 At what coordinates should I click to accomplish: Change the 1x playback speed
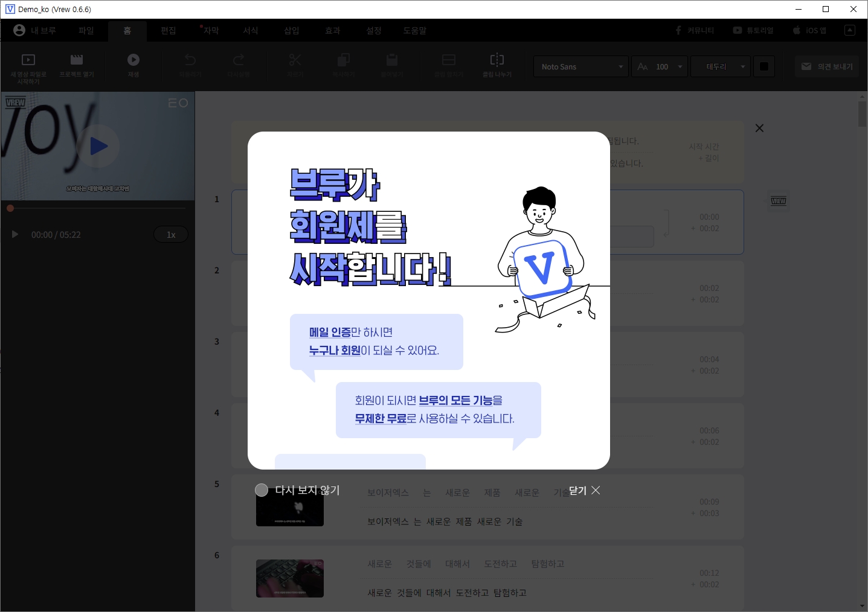(171, 235)
